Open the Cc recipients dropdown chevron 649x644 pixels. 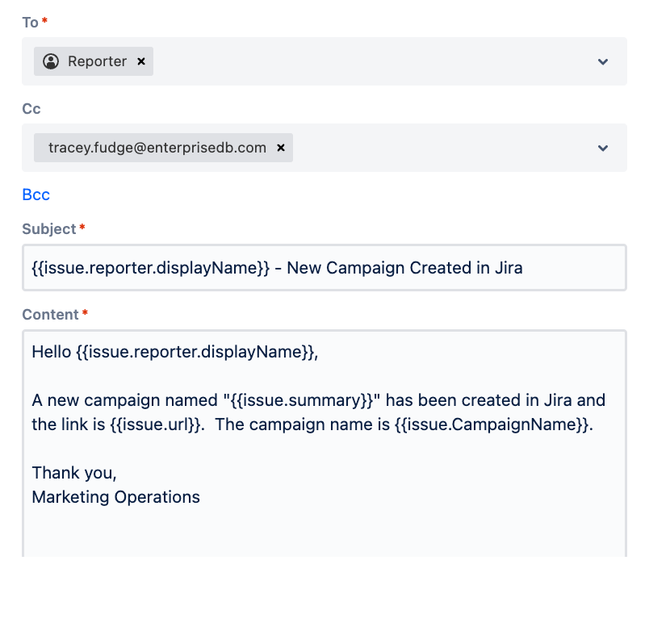click(x=603, y=148)
